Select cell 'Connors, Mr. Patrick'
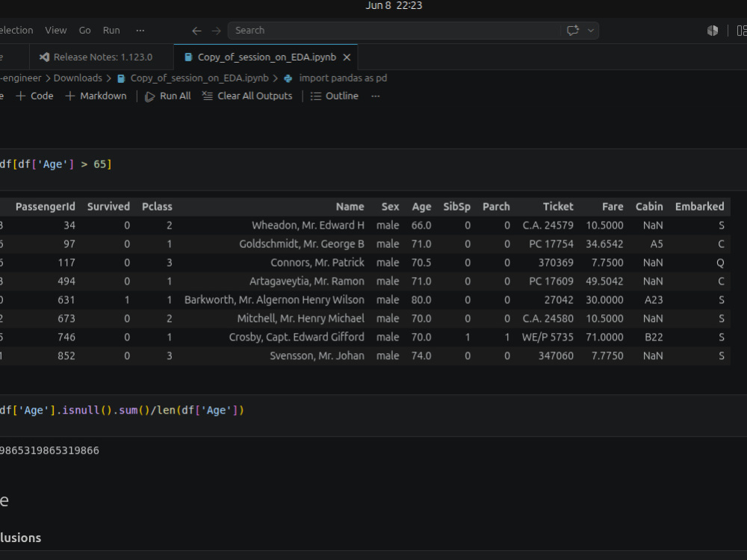The width and height of the screenshot is (747, 560). click(317, 262)
